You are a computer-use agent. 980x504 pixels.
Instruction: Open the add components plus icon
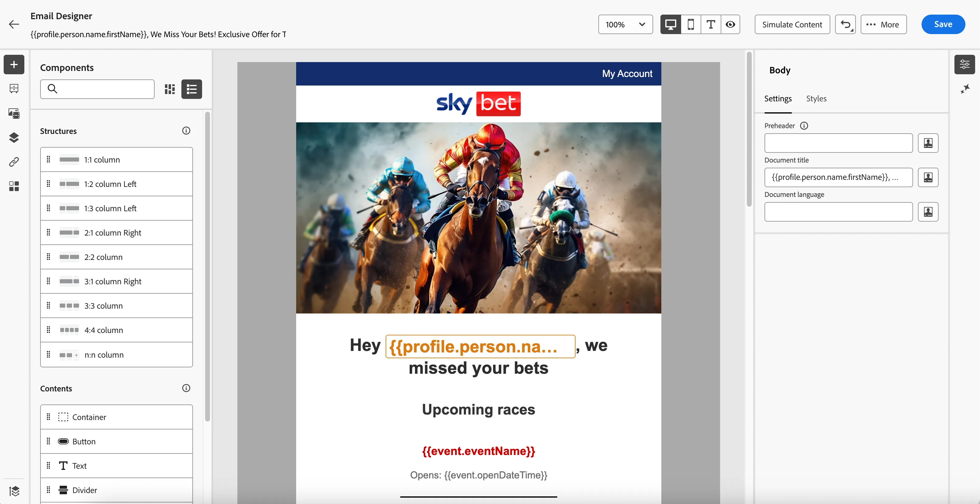point(14,65)
